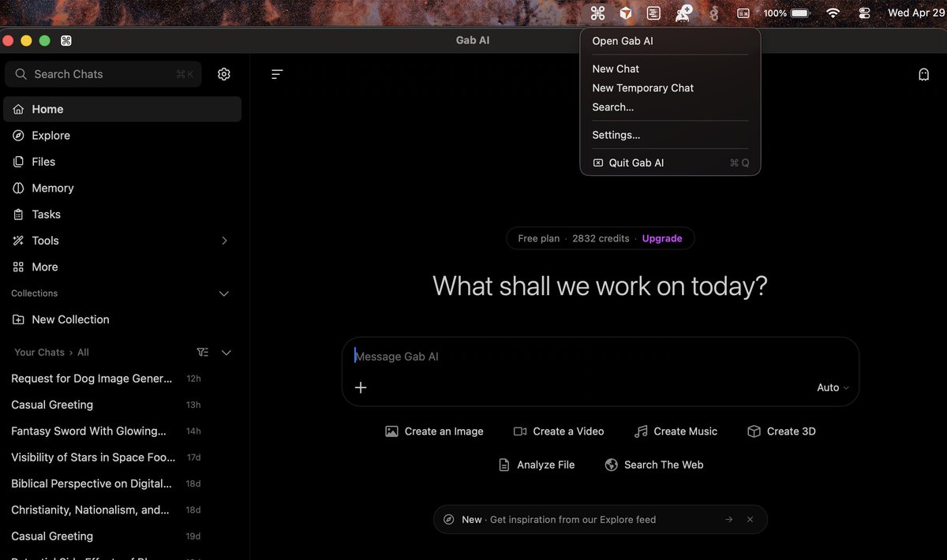Click the arrow on the Explore feed banner

pyautogui.click(x=728, y=520)
